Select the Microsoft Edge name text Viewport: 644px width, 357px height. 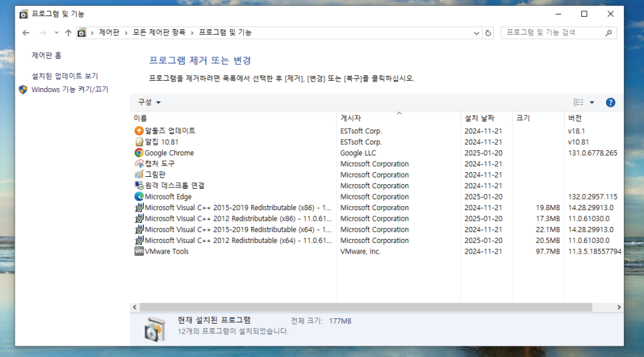(168, 197)
